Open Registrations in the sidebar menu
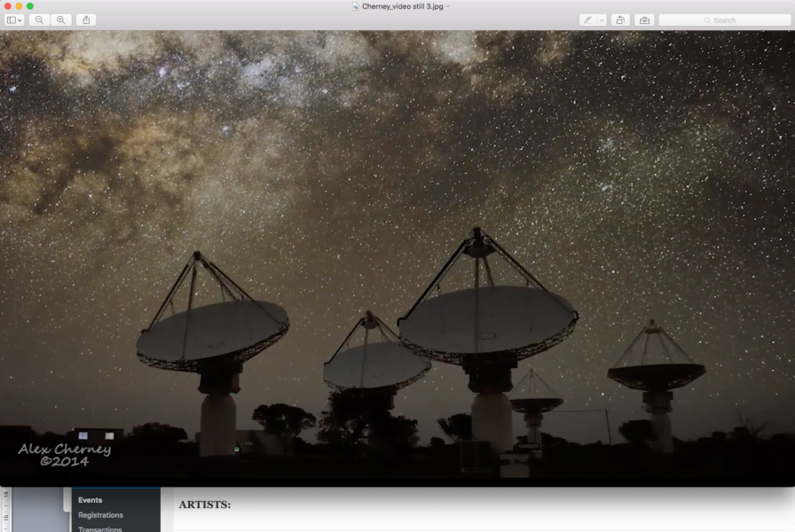 coord(100,515)
